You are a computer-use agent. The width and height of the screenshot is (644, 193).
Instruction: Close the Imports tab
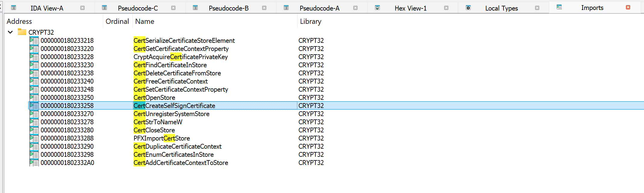628,7
